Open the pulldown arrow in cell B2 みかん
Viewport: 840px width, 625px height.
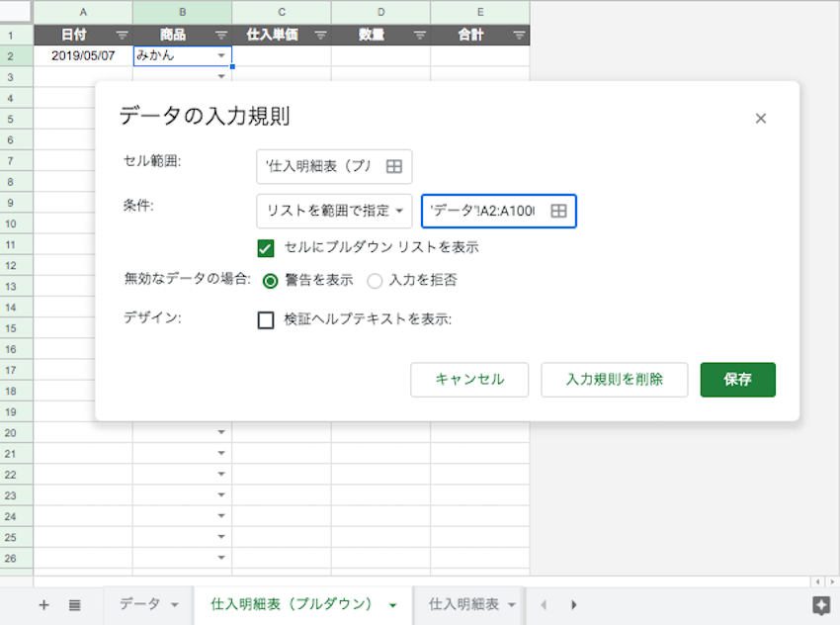tap(222, 55)
